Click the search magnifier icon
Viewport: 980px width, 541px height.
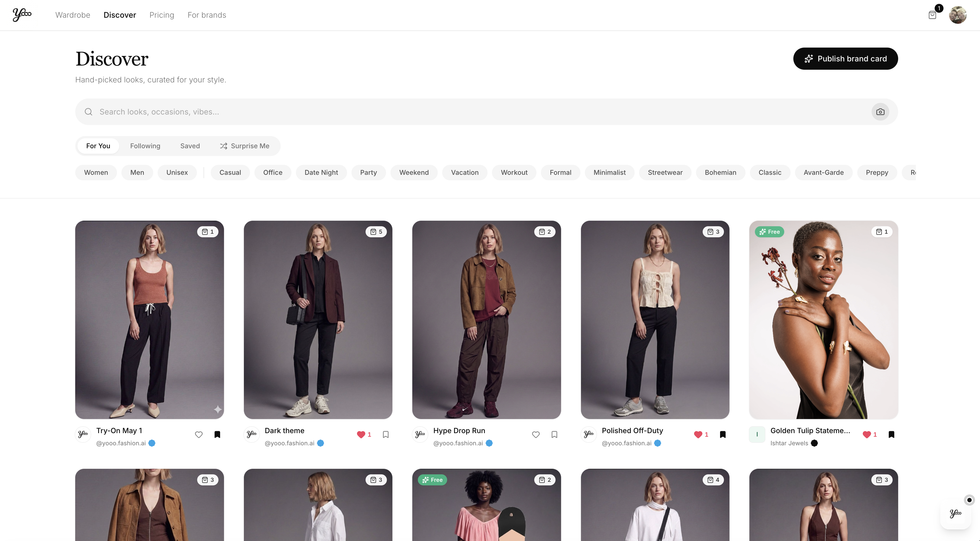[89, 112]
